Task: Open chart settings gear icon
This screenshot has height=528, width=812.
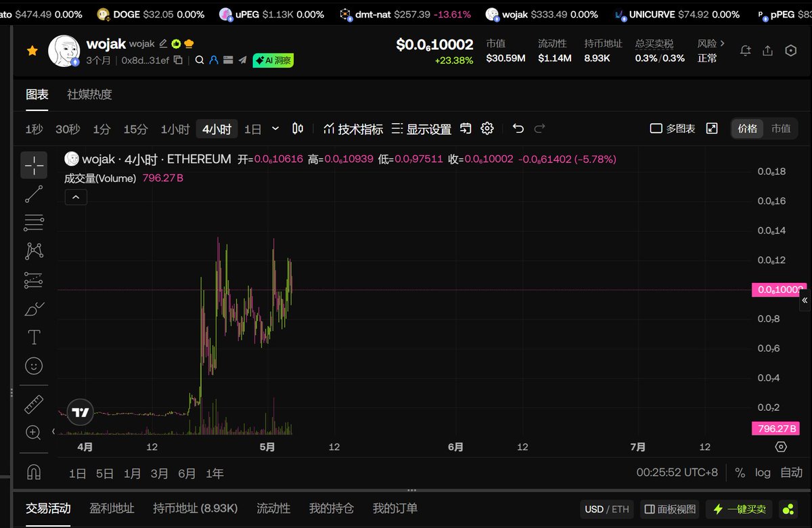Action: point(487,129)
